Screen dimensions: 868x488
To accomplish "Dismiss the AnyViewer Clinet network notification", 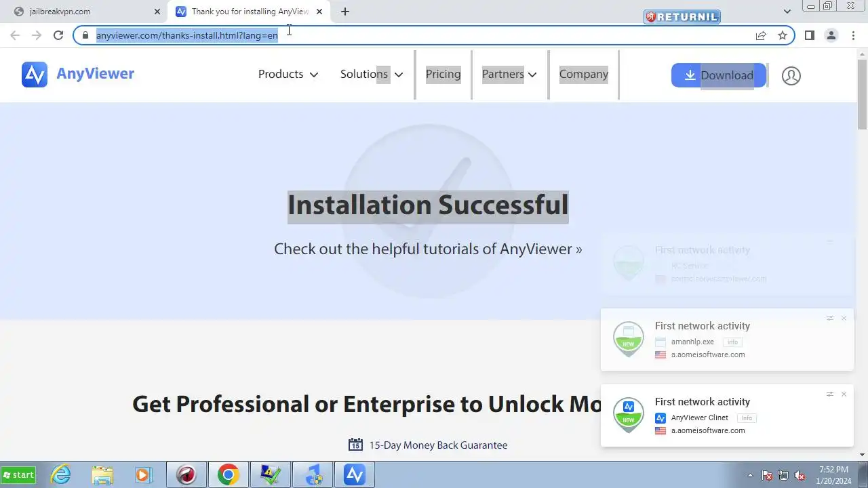I will point(844,394).
